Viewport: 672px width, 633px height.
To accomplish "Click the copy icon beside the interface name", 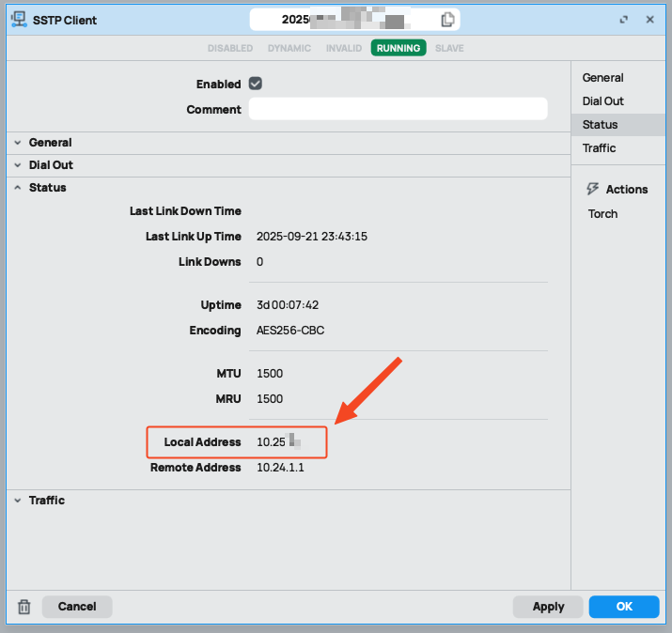I will [x=447, y=20].
